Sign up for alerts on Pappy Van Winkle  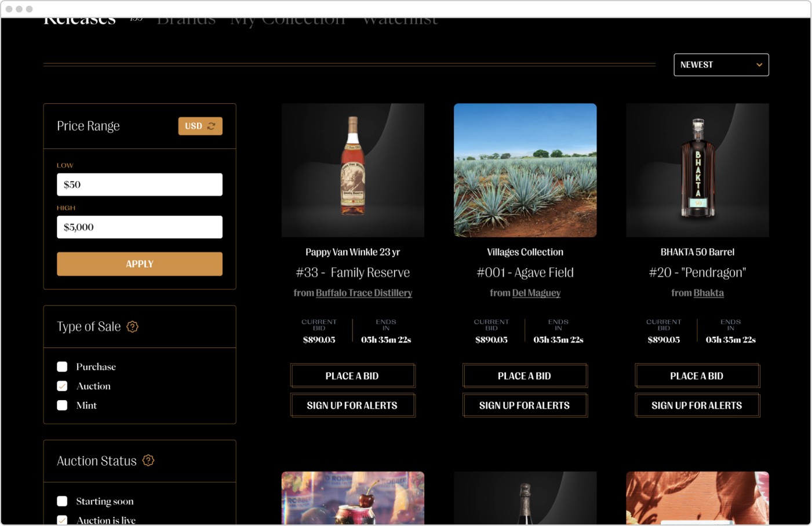352,405
